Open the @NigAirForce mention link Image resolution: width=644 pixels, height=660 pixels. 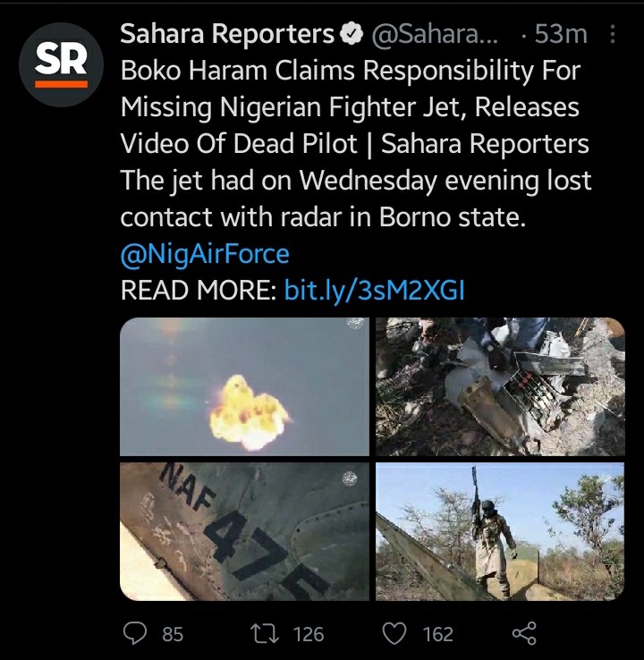pos(205,254)
